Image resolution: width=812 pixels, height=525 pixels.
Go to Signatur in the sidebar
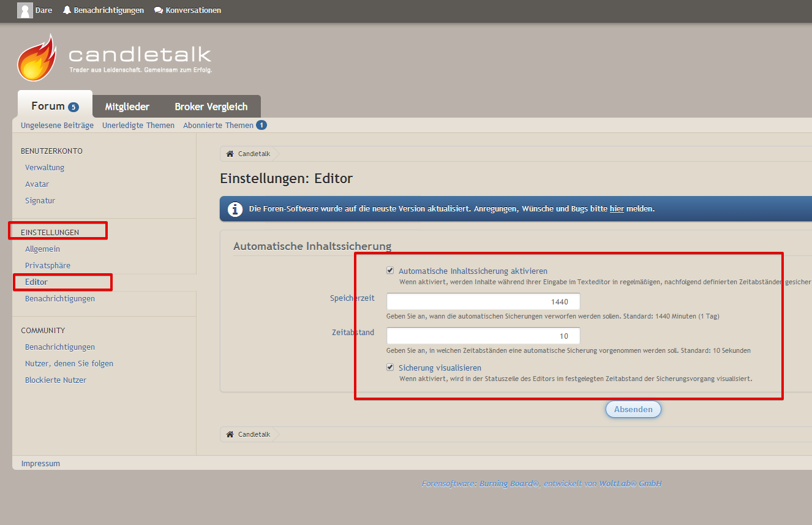coord(40,200)
